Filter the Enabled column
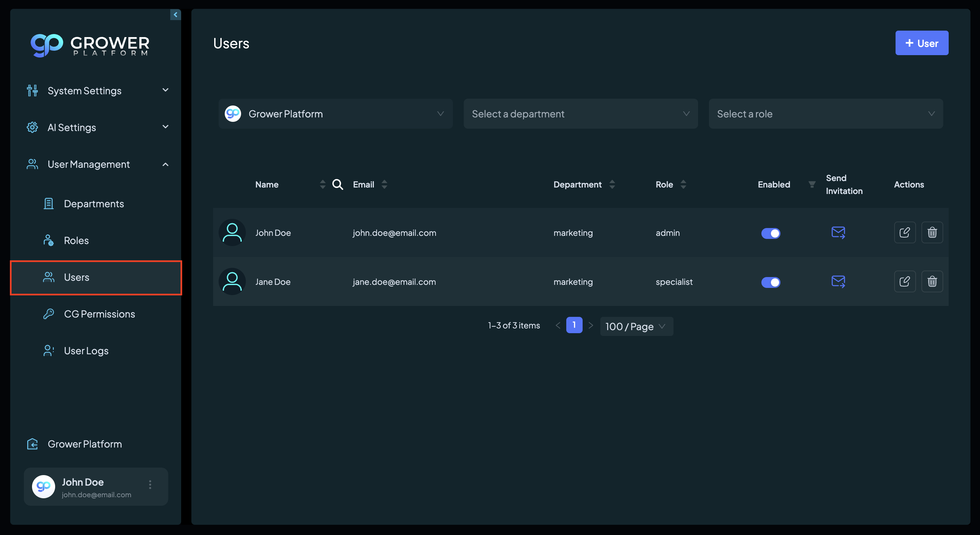The width and height of the screenshot is (980, 535). [812, 184]
